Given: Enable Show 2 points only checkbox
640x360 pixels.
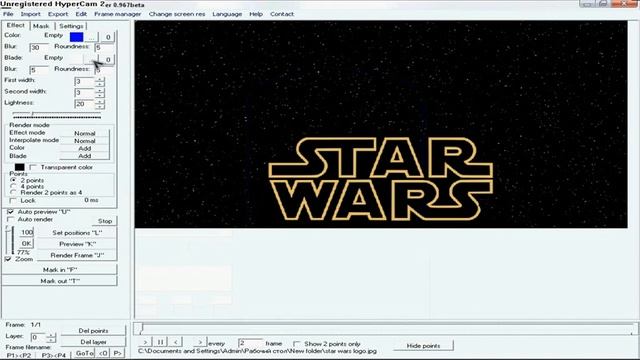Looking at the screenshot, I should click(x=297, y=344).
